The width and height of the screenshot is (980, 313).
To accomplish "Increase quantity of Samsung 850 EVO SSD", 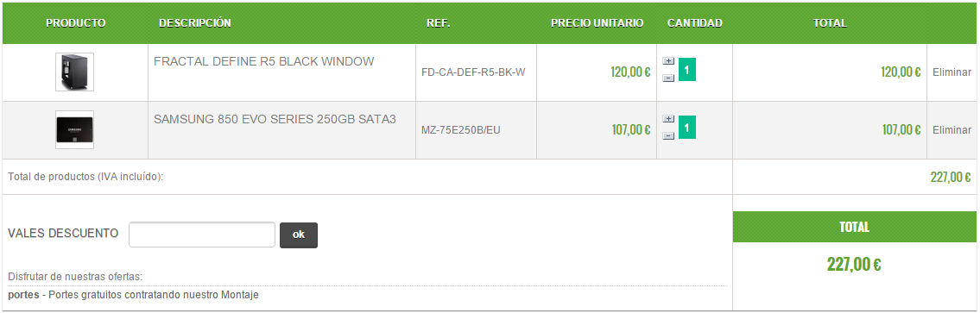I will point(668,119).
